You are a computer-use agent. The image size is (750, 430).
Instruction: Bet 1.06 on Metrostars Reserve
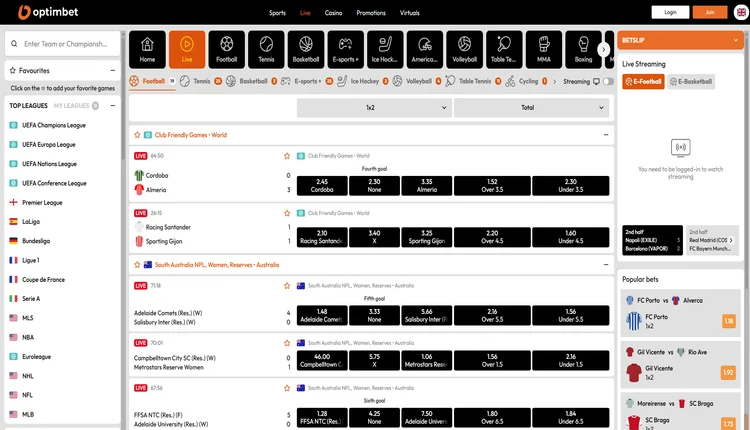coord(427,361)
